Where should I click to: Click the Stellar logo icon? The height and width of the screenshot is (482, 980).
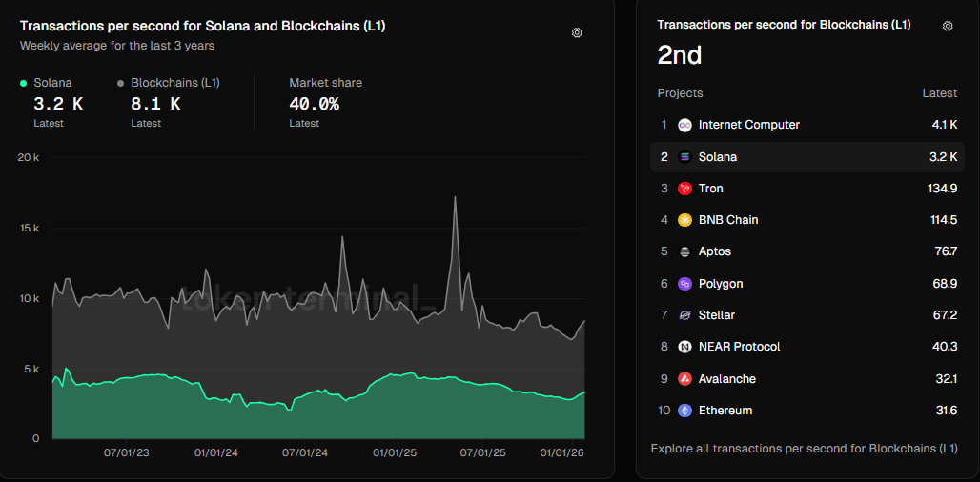(684, 315)
